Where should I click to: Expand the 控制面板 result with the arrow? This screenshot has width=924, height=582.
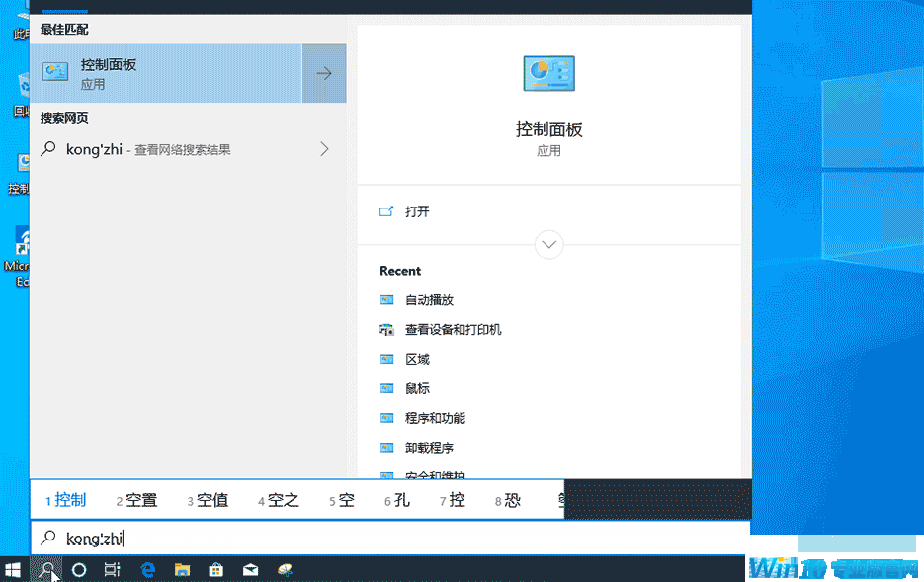(324, 74)
